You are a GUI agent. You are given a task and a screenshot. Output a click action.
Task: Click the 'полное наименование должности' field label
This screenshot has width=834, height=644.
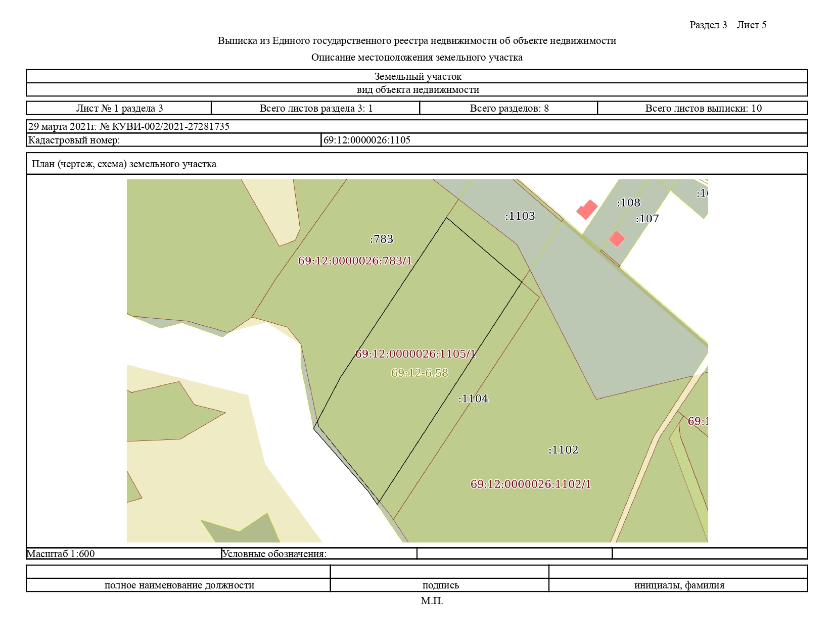click(x=179, y=585)
